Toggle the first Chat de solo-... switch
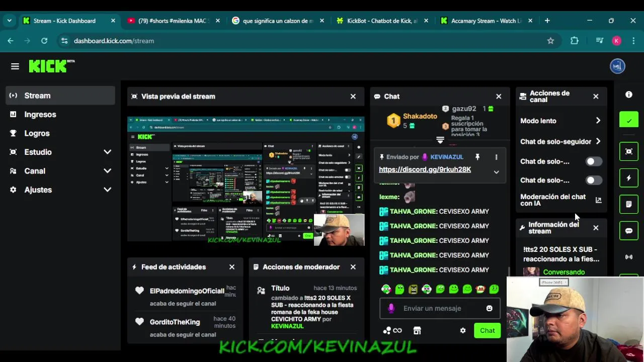644x362 pixels. [x=594, y=161]
